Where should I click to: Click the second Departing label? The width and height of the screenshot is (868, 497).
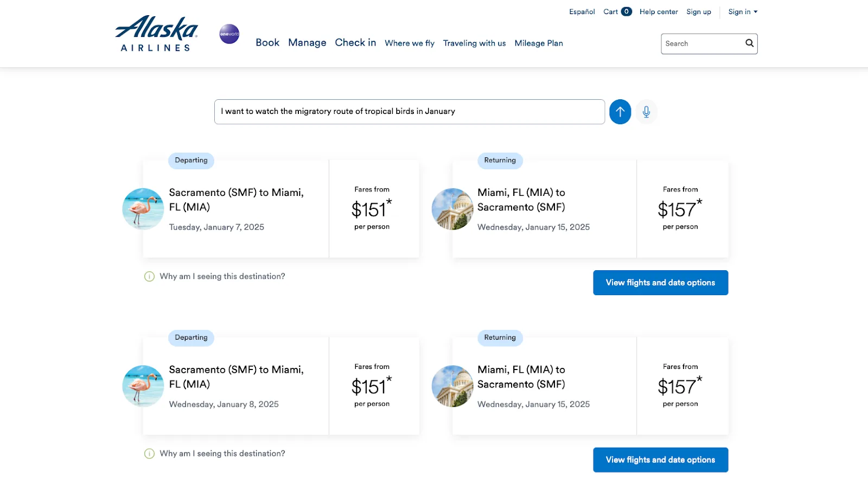[x=191, y=337]
